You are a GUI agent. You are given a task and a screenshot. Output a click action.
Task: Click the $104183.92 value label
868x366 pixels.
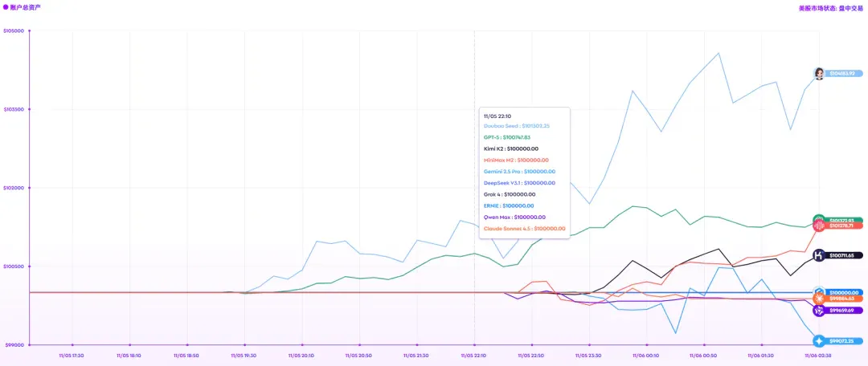pos(844,74)
